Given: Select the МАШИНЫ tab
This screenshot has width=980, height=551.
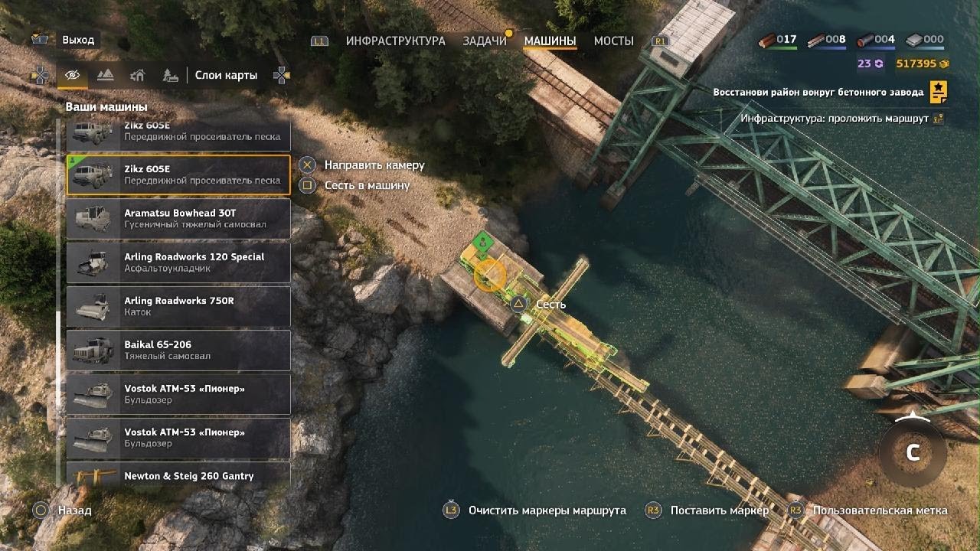Looking at the screenshot, I should click(550, 41).
